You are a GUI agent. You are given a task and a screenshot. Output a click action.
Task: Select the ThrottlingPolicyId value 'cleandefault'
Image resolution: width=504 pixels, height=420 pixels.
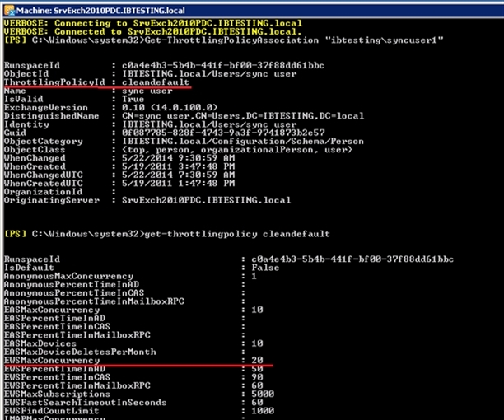point(156,82)
